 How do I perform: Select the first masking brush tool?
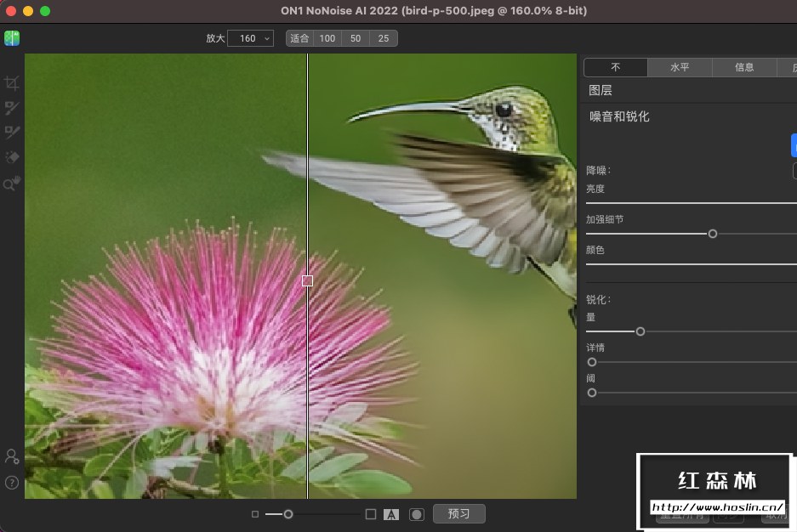[x=12, y=108]
